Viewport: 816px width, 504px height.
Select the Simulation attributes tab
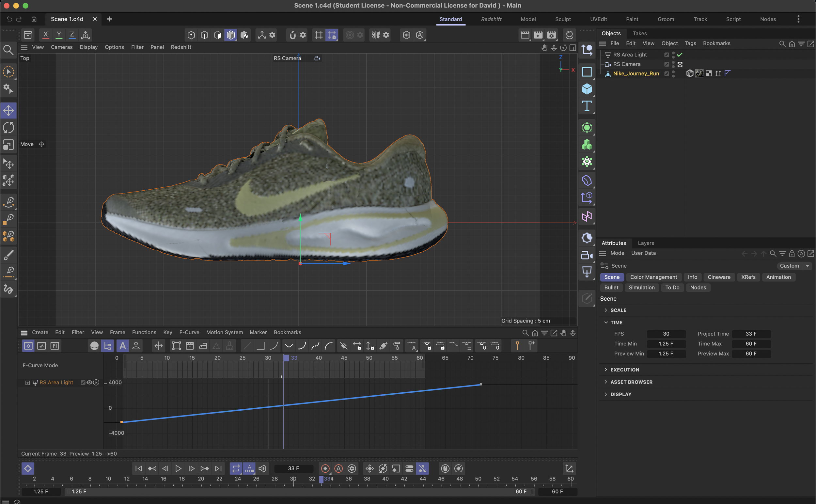point(641,288)
